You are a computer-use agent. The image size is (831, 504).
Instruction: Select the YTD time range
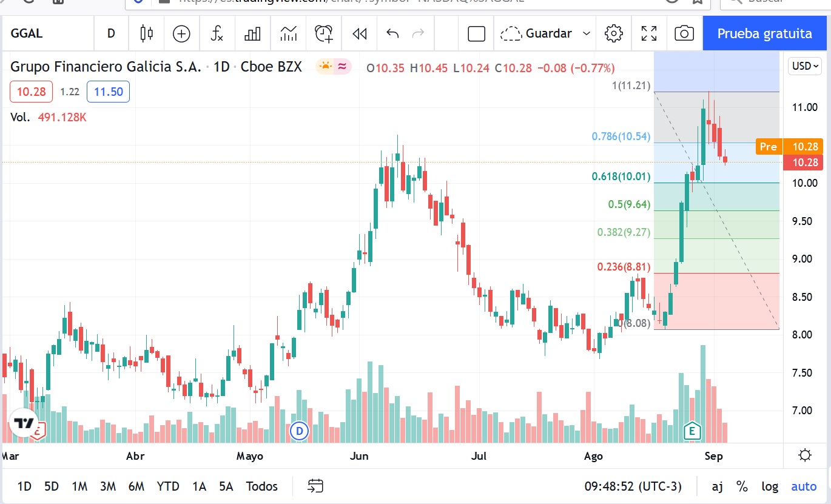(167, 486)
